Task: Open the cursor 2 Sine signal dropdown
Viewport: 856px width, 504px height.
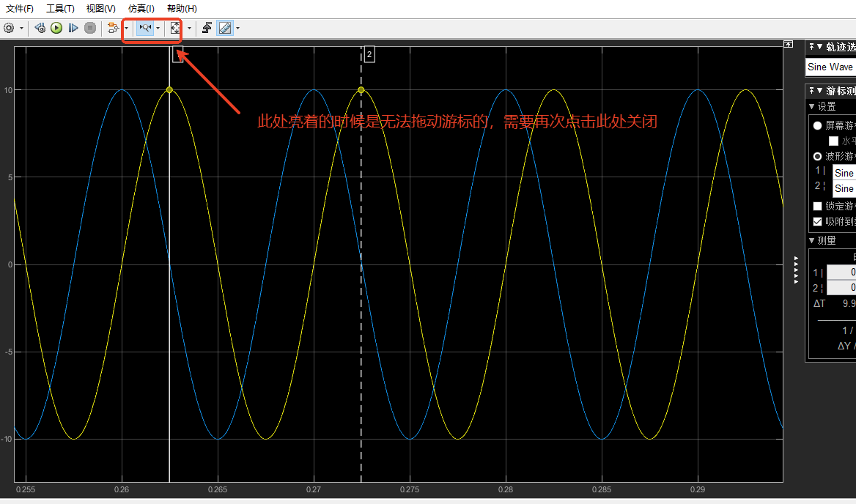Action: pos(844,188)
